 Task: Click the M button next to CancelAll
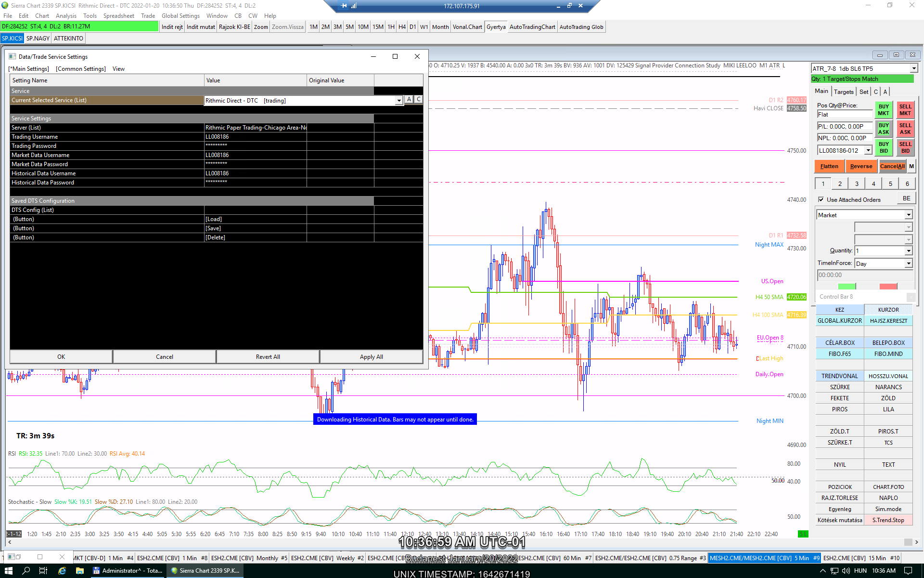(911, 166)
